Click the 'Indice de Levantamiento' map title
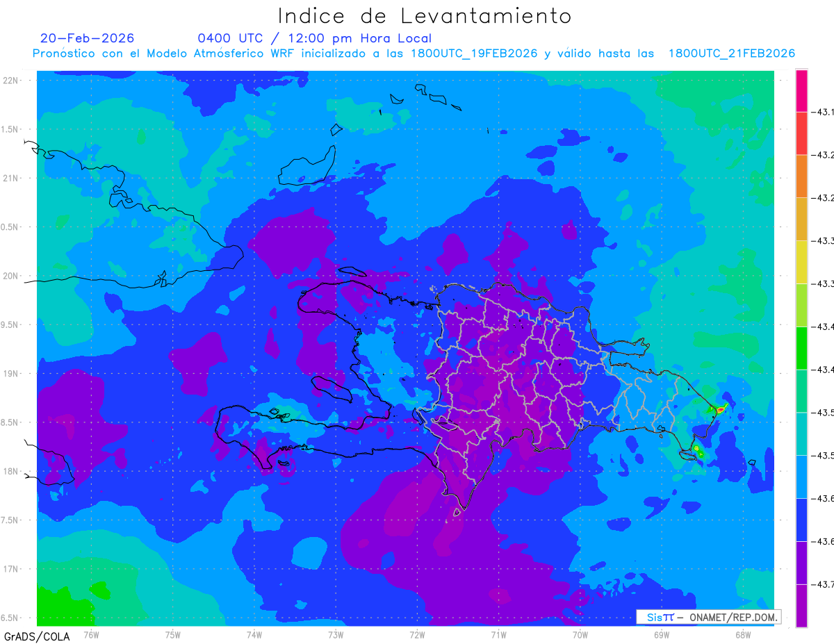Image resolution: width=834 pixels, height=644 pixels. [425, 16]
